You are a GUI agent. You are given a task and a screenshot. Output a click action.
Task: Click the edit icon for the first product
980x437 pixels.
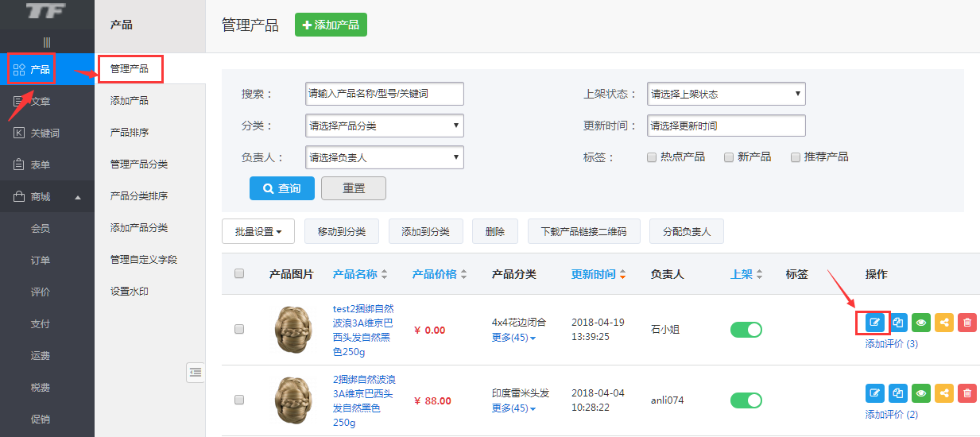coord(874,323)
